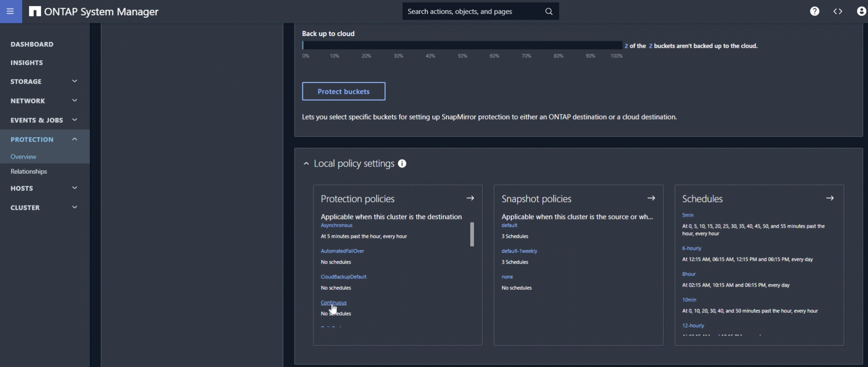The height and width of the screenshot is (367, 868).
Task: Select the Relationships menu item
Action: 28,171
